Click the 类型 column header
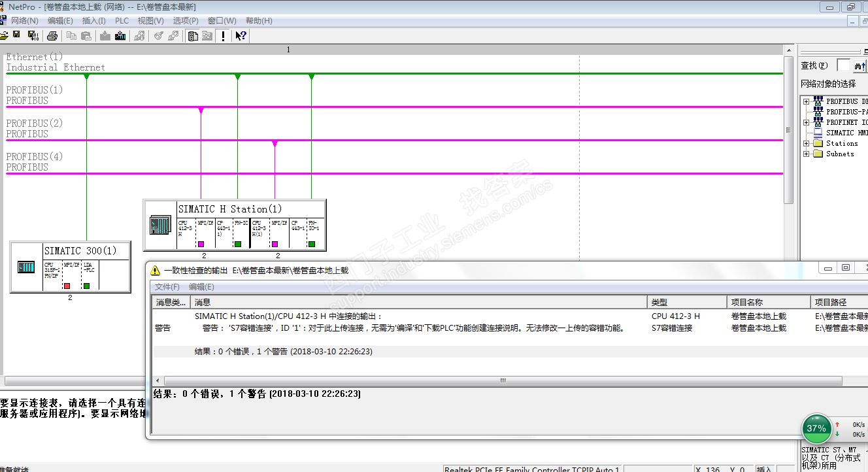 pos(688,302)
